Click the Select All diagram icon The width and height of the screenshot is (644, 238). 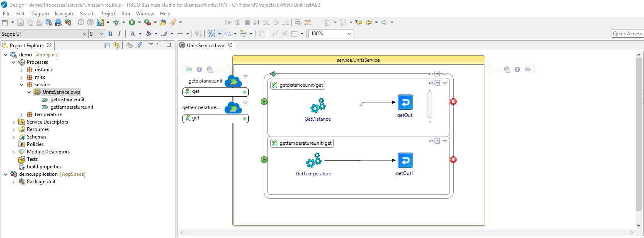pos(212,34)
